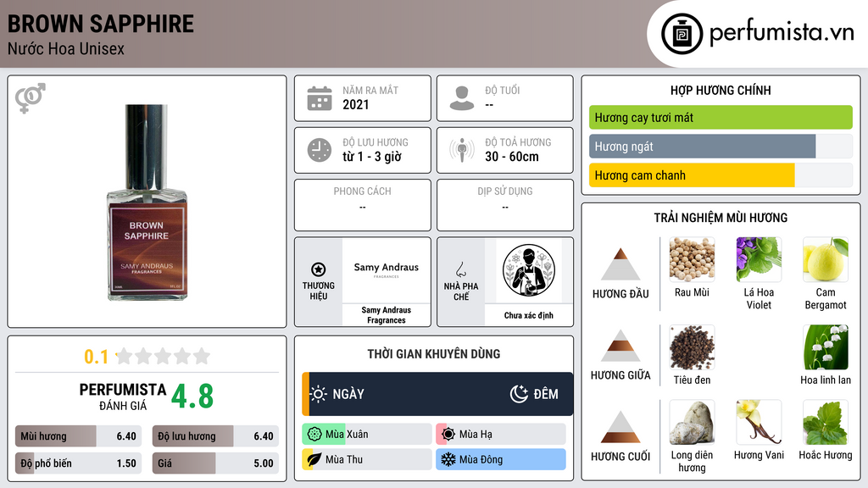This screenshot has height=488, width=868.
Task: Click the snowflake icon in Mùa Đông
Action: [x=448, y=459]
